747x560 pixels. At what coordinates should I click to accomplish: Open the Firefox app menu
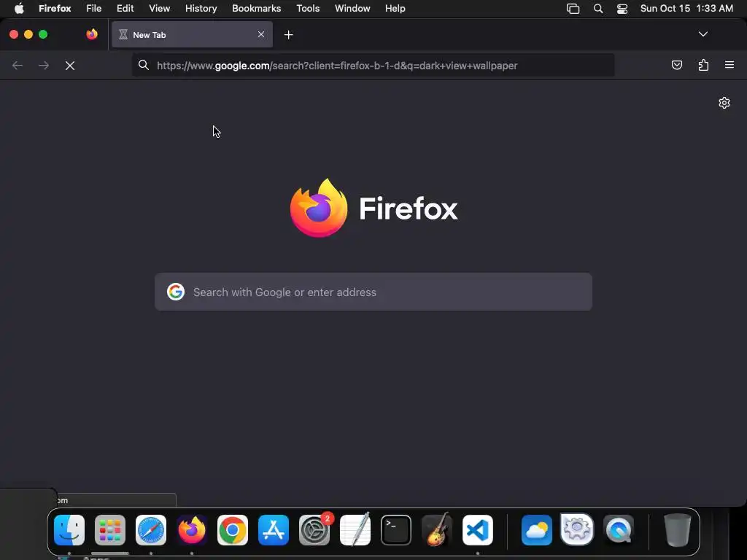55,9
